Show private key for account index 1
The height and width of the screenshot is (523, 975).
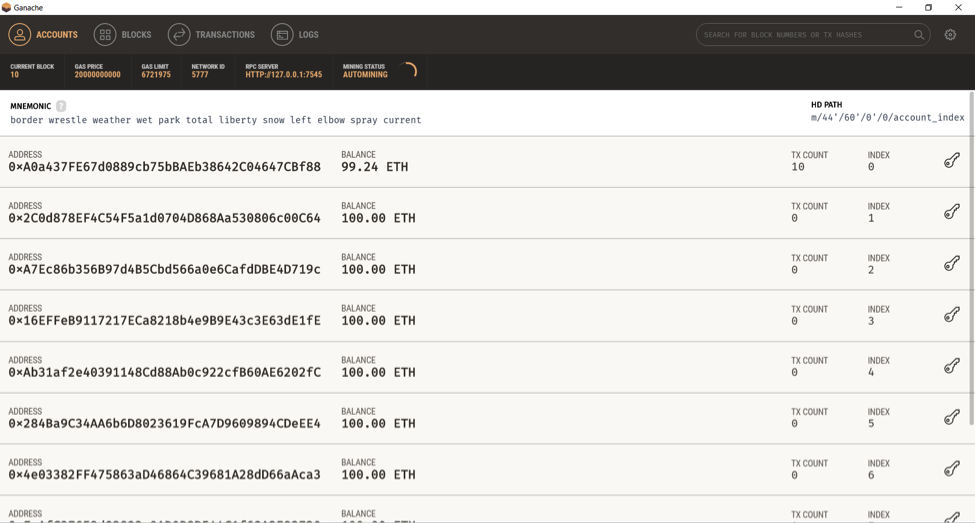[x=951, y=212]
